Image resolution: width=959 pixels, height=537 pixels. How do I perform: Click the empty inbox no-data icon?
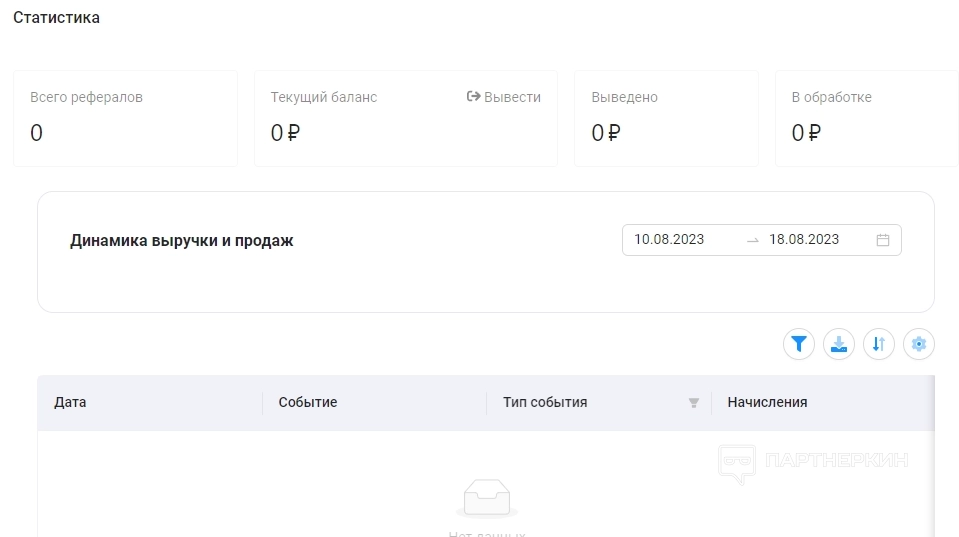click(487, 497)
